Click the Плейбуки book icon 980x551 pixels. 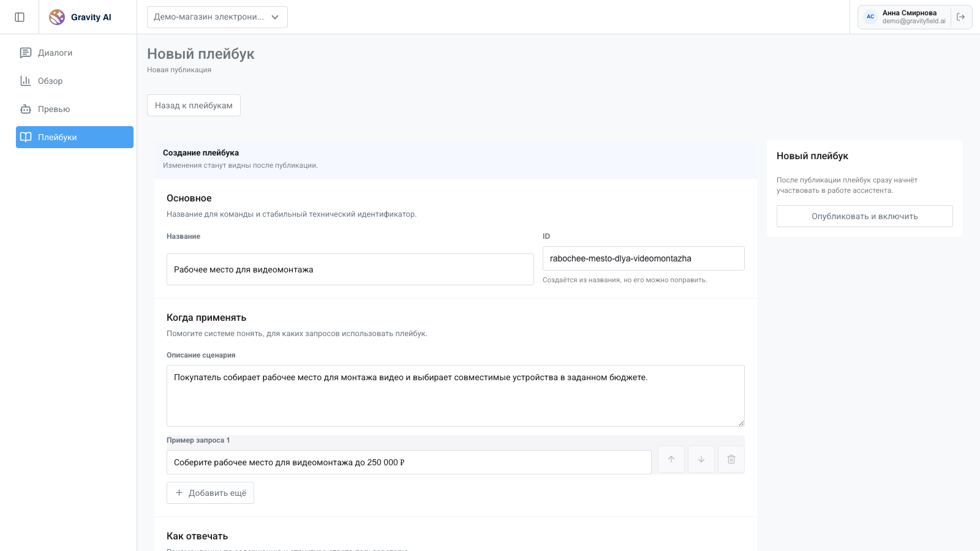(26, 137)
